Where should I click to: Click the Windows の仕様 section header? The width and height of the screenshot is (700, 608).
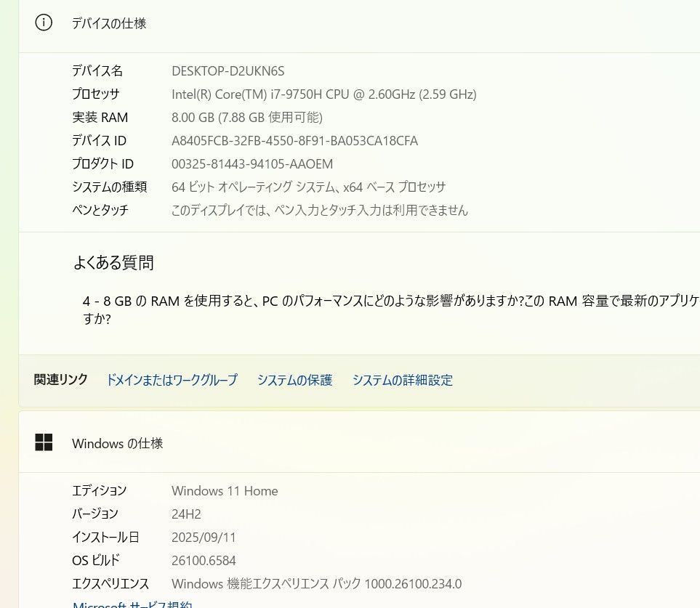coord(118,443)
